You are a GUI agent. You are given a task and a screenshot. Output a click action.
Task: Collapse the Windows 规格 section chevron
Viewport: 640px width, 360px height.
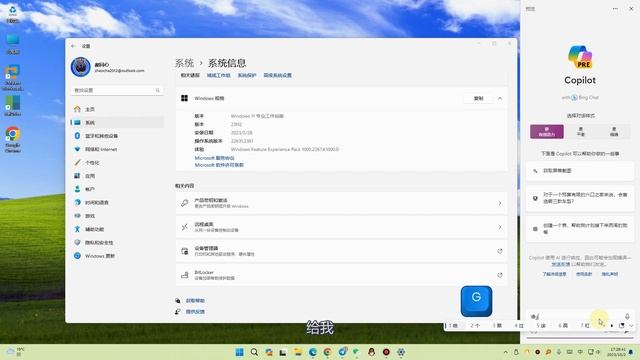(500, 98)
